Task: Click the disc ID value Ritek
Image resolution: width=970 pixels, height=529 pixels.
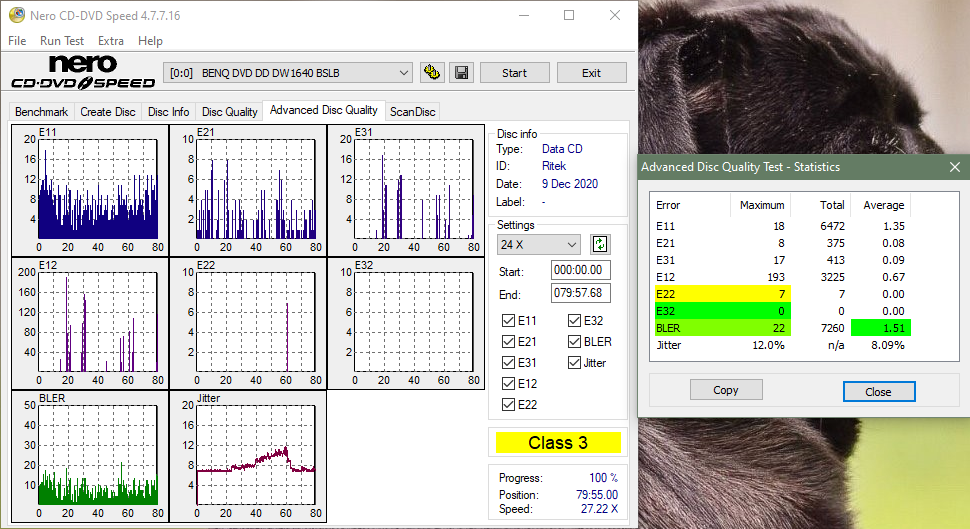Action: 554,166
